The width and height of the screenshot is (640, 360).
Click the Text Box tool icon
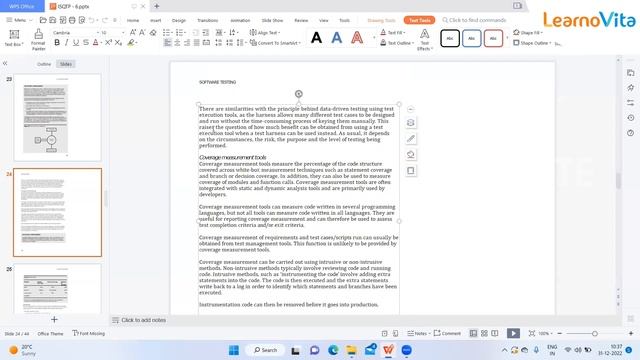tap(14, 34)
